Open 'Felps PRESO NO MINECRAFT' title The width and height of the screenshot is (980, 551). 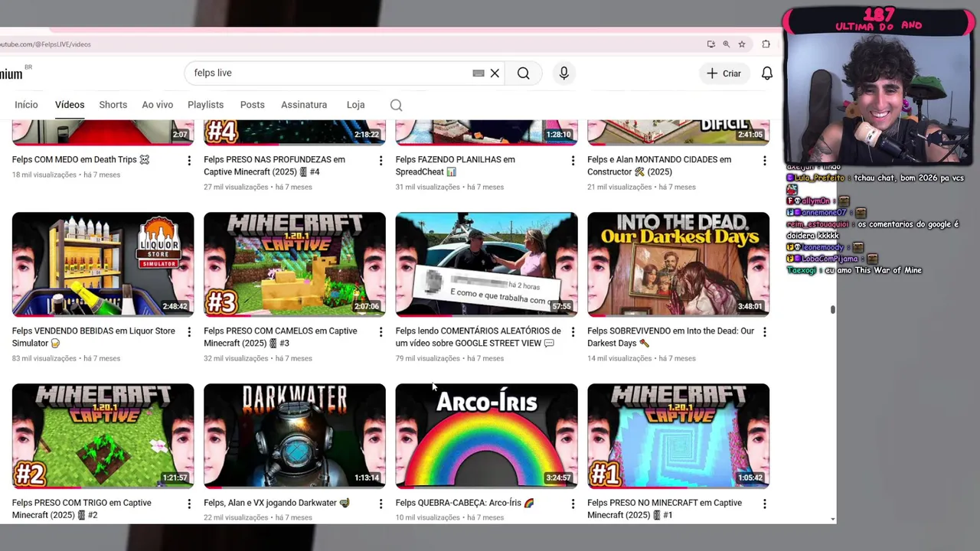665,509
